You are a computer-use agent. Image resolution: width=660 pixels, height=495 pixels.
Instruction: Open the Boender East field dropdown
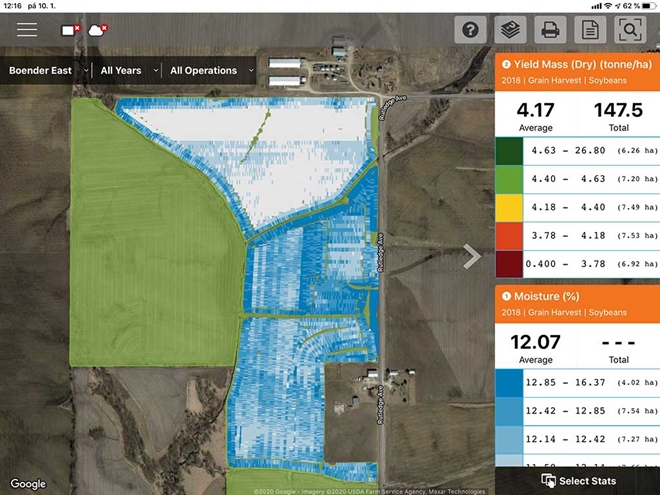point(48,71)
